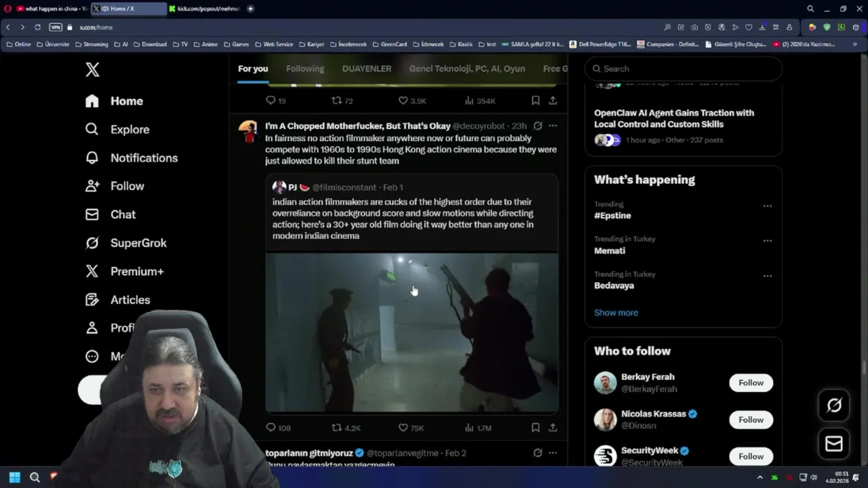Open Articles in the sidebar
Image resolution: width=868 pixels, height=488 pixels.
point(117,300)
